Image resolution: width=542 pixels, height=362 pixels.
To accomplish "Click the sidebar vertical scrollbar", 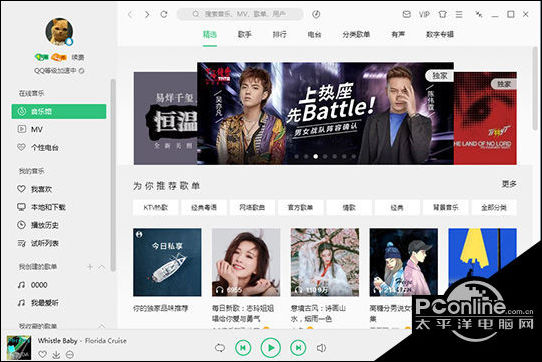I will click(x=113, y=175).
